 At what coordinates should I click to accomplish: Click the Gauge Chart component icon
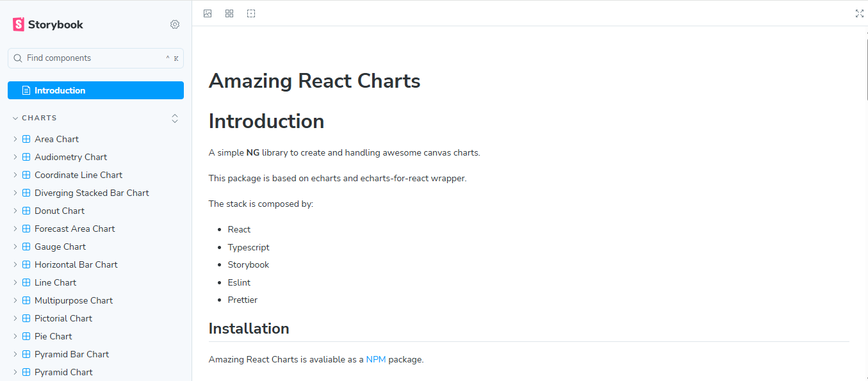coord(26,247)
